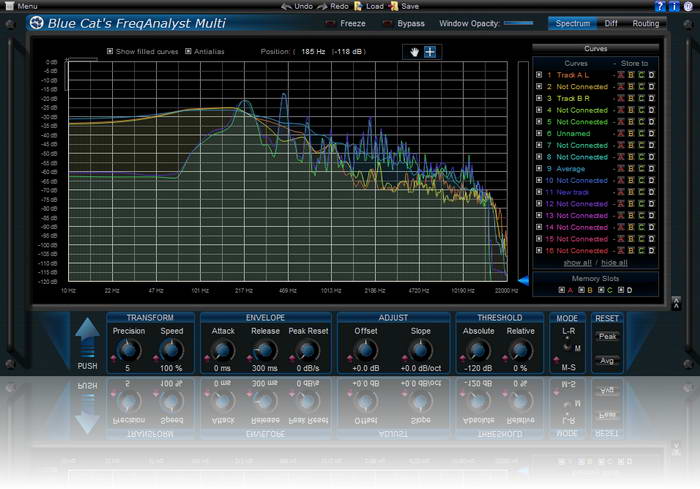Click the Load preset icon
This screenshot has height=489, width=700.
click(x=357, y=6)
